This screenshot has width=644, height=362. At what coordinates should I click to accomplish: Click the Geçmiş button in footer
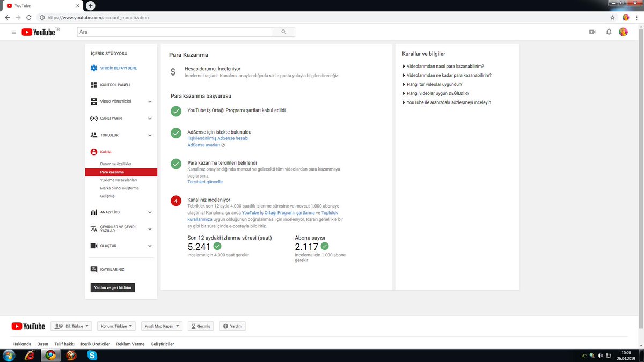coord(201,326)
